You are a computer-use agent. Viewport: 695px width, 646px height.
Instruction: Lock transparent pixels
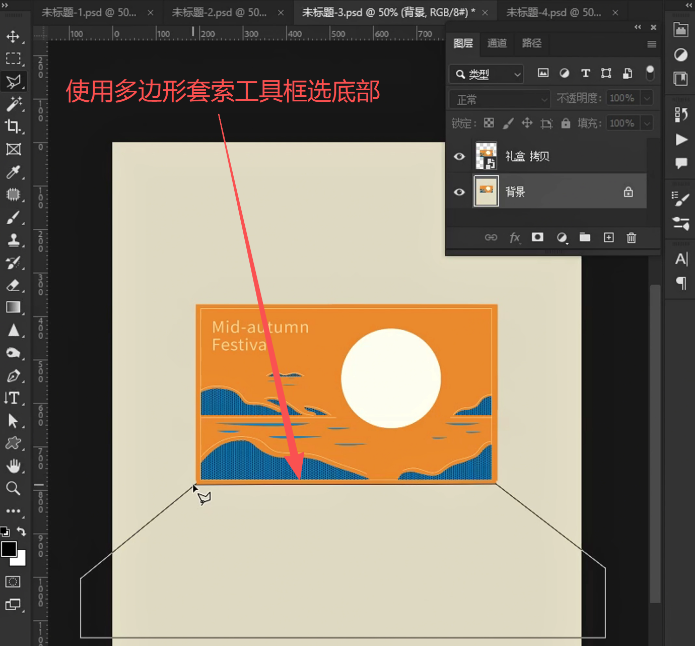(x=489, y=123)
